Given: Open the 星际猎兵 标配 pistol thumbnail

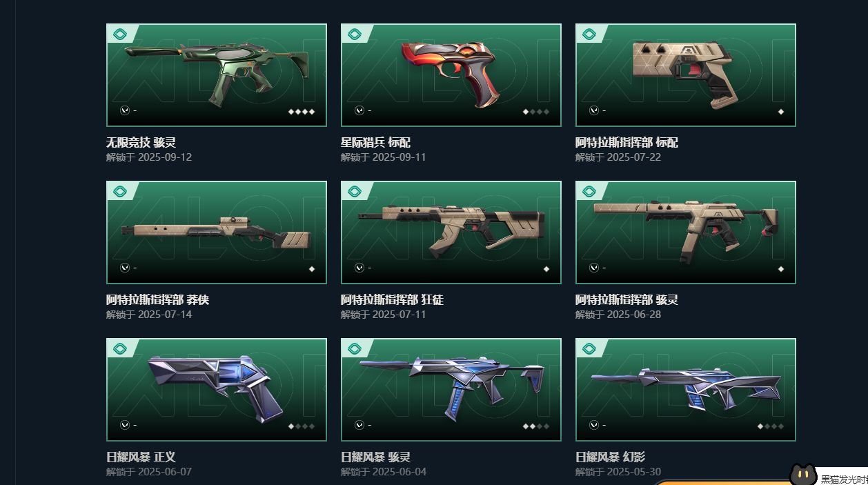Looking at the screenshot, I should (451, 76).
